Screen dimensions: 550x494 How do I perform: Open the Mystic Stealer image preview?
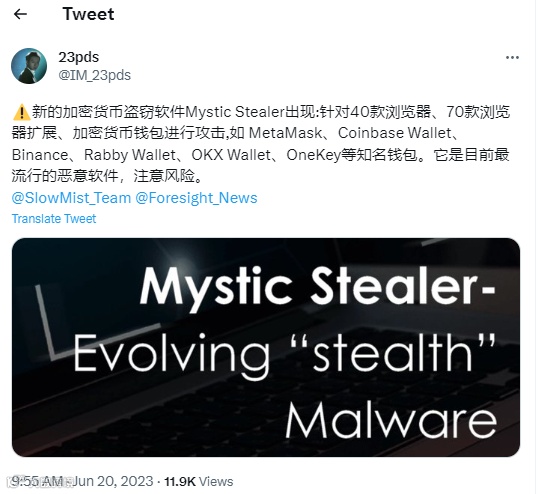click(x=266, y=347)
